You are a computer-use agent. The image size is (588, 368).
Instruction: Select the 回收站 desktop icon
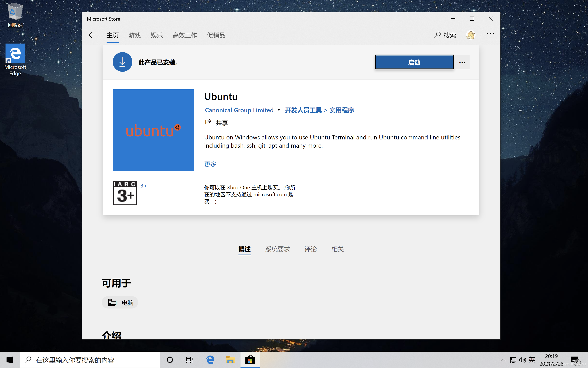(x=15, y=15)
